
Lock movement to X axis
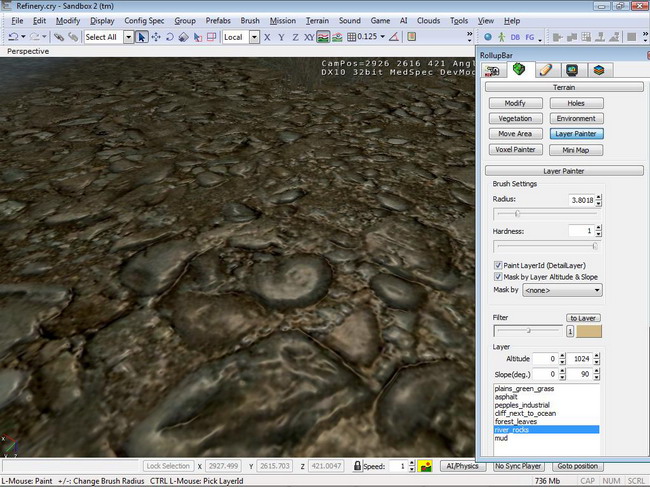click(267, 37)
